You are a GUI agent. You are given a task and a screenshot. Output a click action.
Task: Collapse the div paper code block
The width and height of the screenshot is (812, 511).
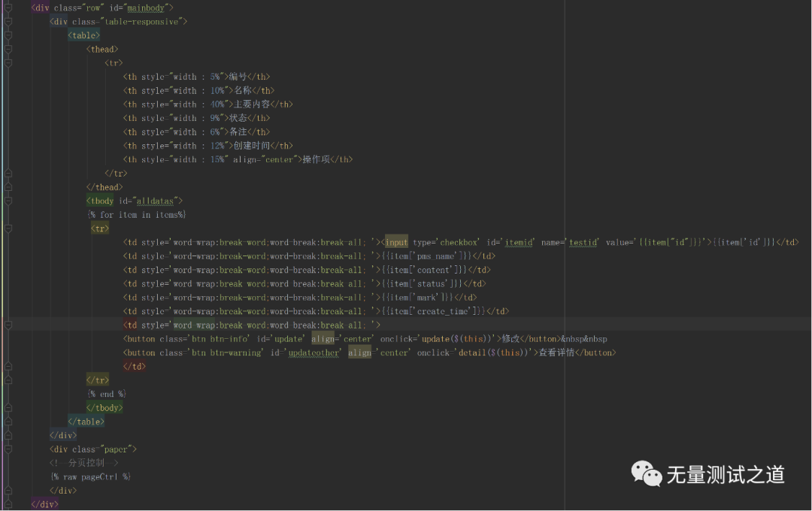(8, 449)
